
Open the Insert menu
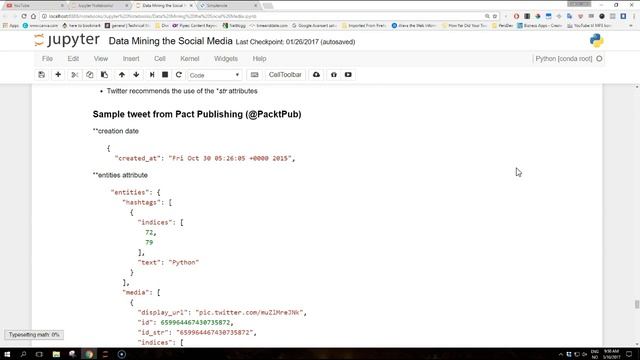click(x=131, y=59)
